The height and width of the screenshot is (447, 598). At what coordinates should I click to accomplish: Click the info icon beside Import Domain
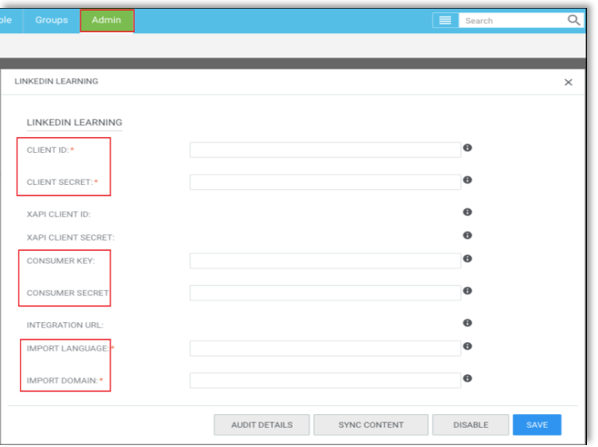(467, 378)
